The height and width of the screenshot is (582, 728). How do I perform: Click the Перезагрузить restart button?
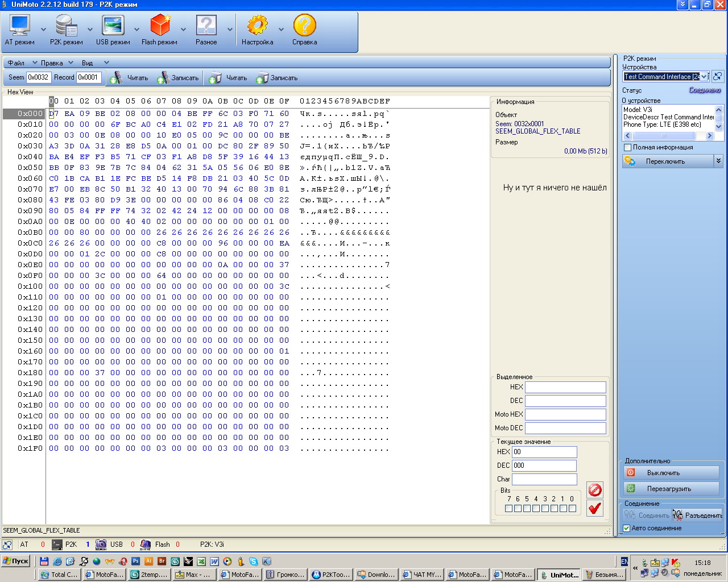click(x=671, y=489)
